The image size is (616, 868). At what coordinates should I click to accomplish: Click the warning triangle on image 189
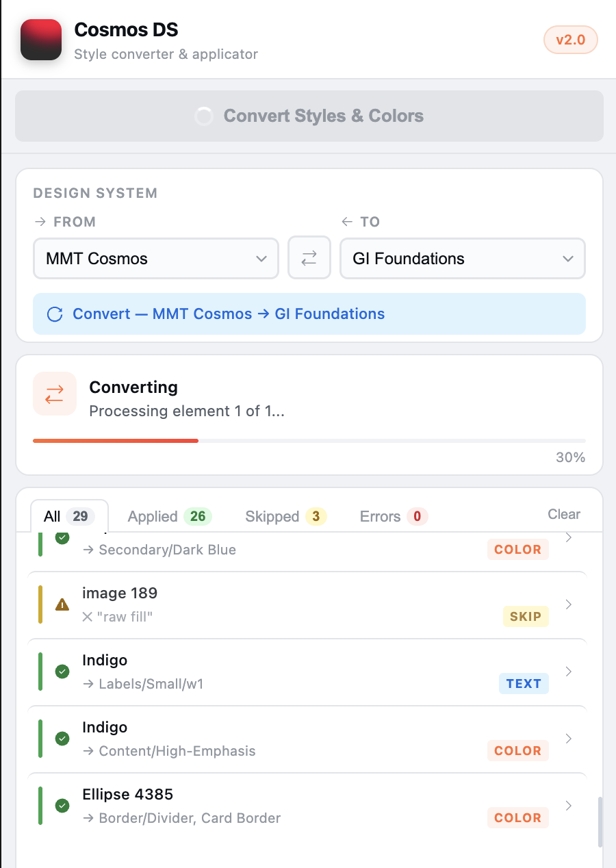point(62,604)
